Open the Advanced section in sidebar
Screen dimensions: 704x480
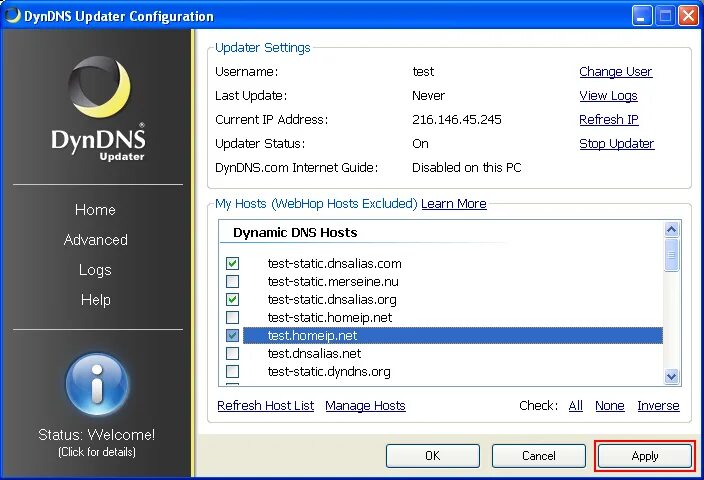coord(96,240)
